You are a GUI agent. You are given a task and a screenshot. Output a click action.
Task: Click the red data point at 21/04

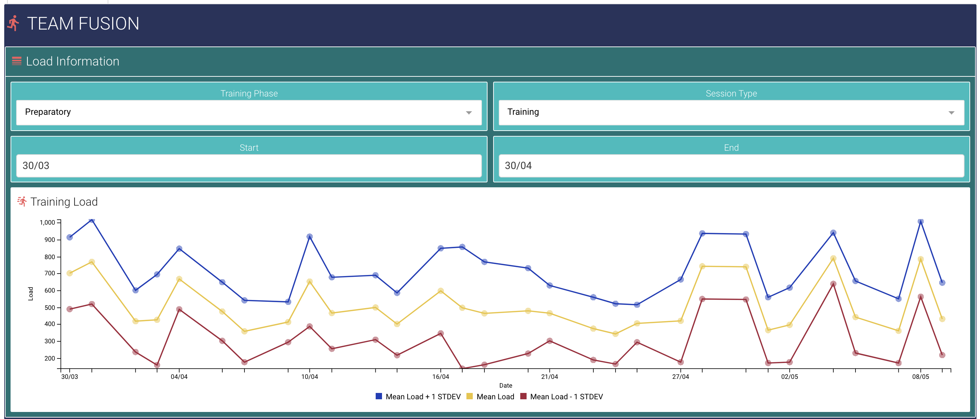point(549,340)
